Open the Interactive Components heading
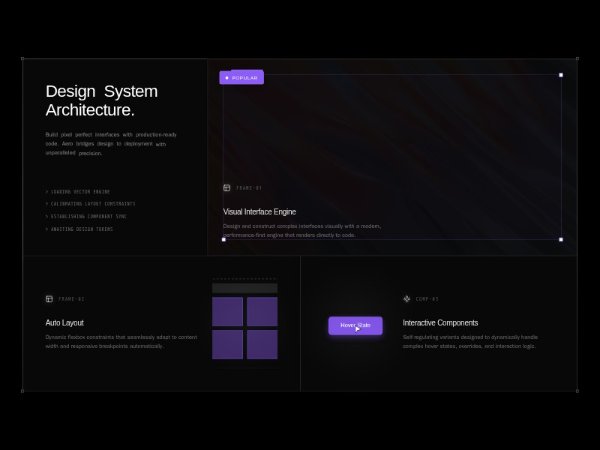 [440, 323]
